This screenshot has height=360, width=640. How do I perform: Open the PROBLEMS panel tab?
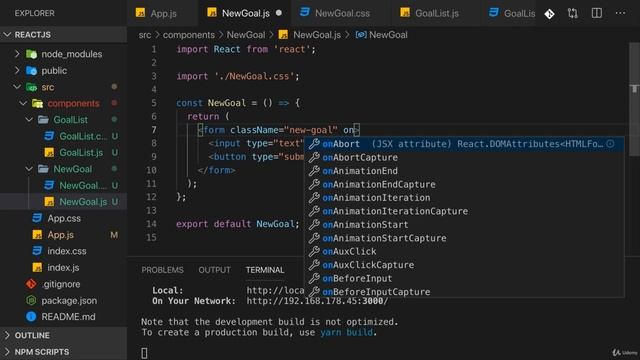(x=162, y=270)
